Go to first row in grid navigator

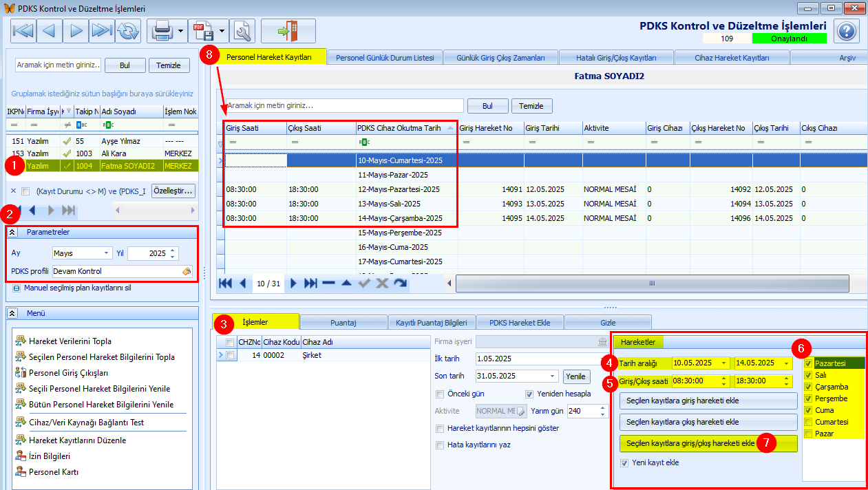point(225,283)
